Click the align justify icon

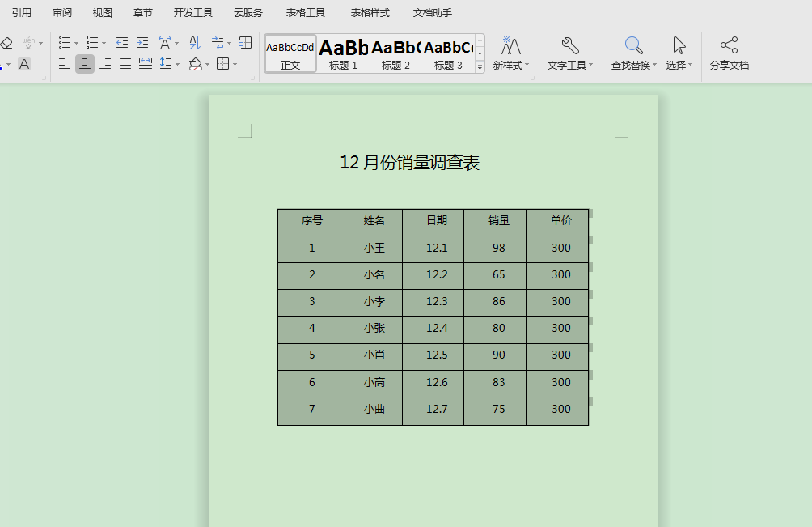125,65
